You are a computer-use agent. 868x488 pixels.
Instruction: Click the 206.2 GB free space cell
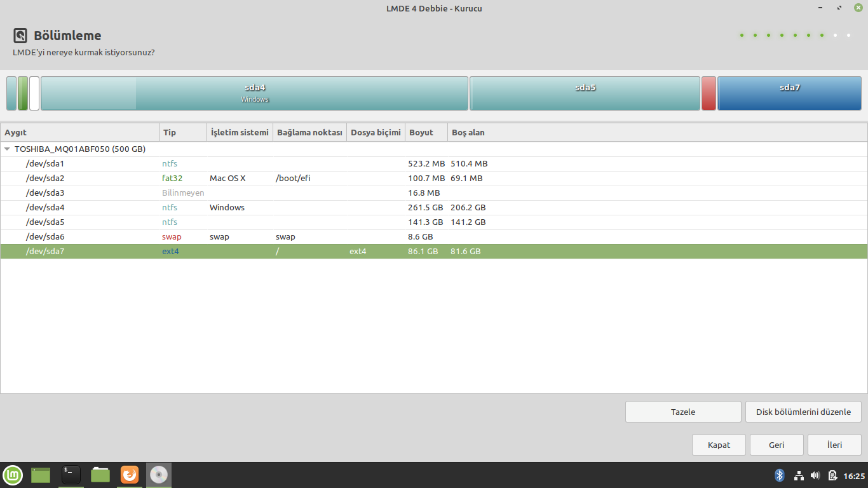468,208
